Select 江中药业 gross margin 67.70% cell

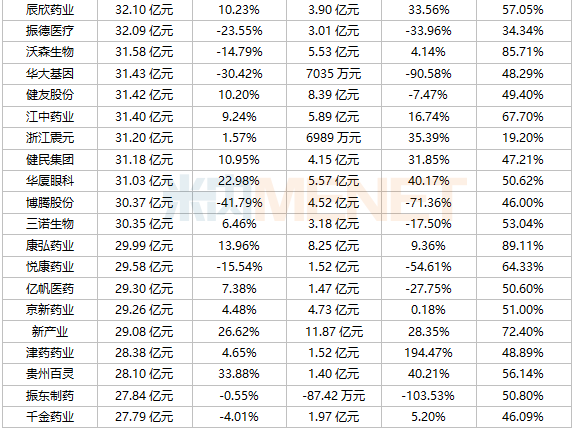(523, 117)
